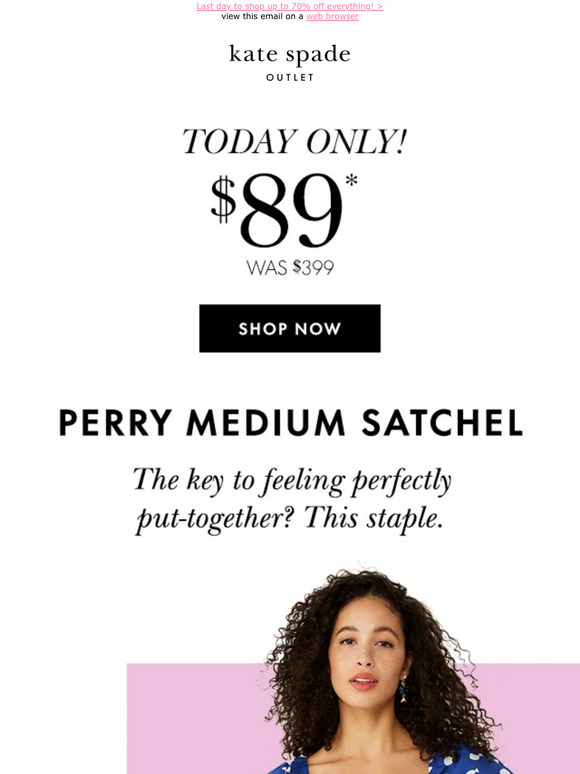The width and height of the screenshot is (580, 774).
Task: Click the asterisk next to the $89 price
Action: (351, 181)
